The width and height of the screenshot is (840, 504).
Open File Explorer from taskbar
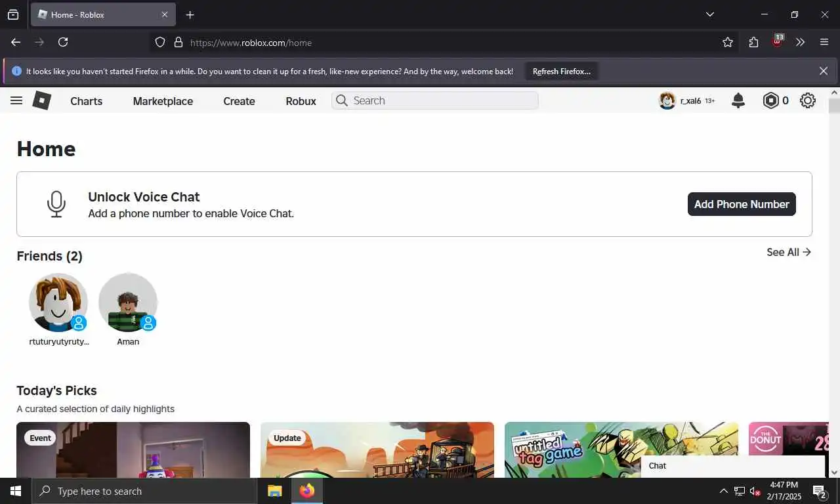point(275,491)
